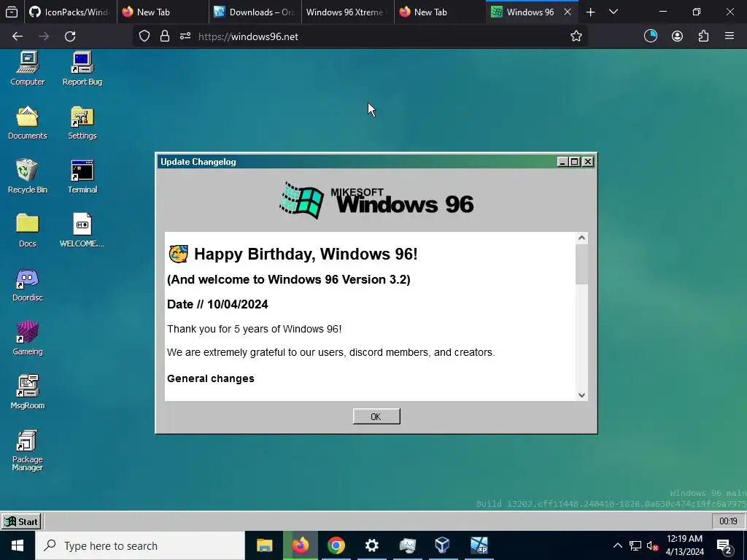Open a new browser tab
The image size is (747, 560).
590,12
